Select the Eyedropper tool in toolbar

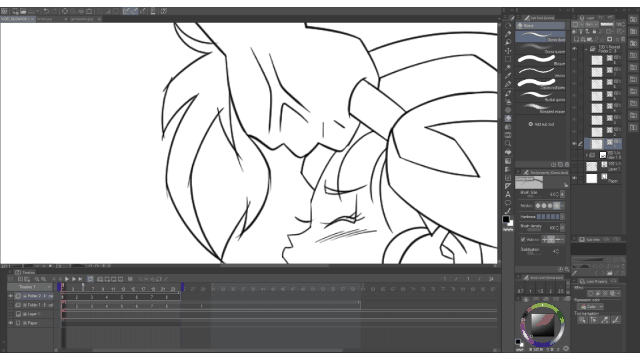508,67
